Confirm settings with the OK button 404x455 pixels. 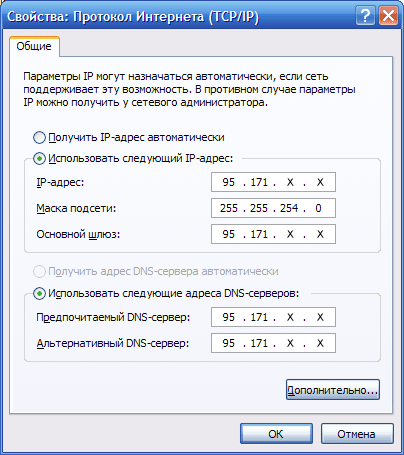click(276, 434)
